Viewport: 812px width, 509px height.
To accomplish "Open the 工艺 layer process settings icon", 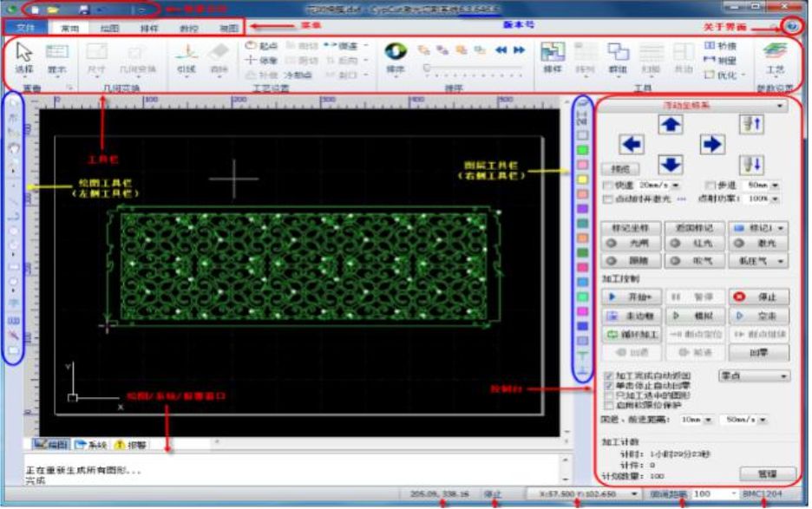I will 775,57.
